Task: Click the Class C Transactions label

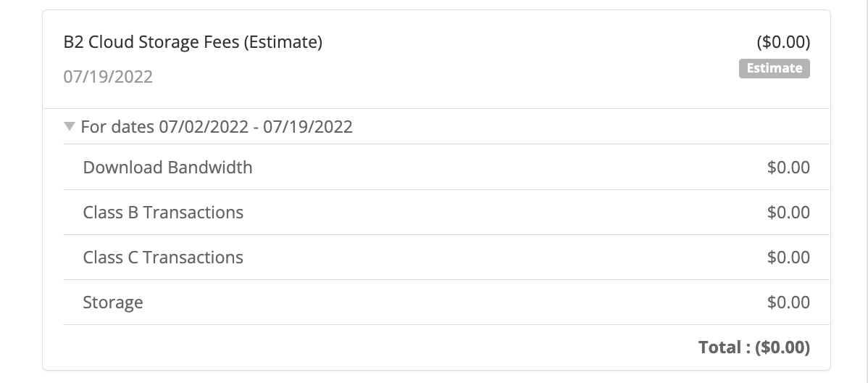Action: click(163, 258)
